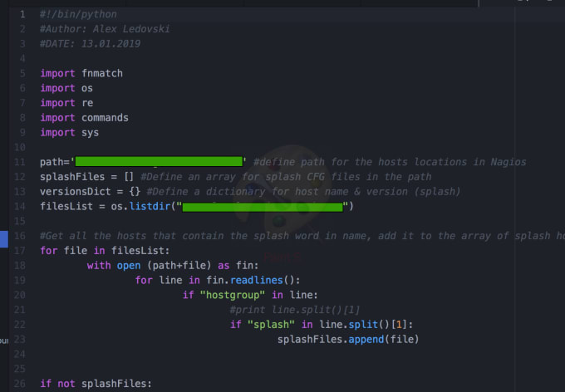Image resolution: width=565 pixels, height=392 pixels.
Task: Click the 'versionsDict = {}' declaration
Action: point(90,192)
